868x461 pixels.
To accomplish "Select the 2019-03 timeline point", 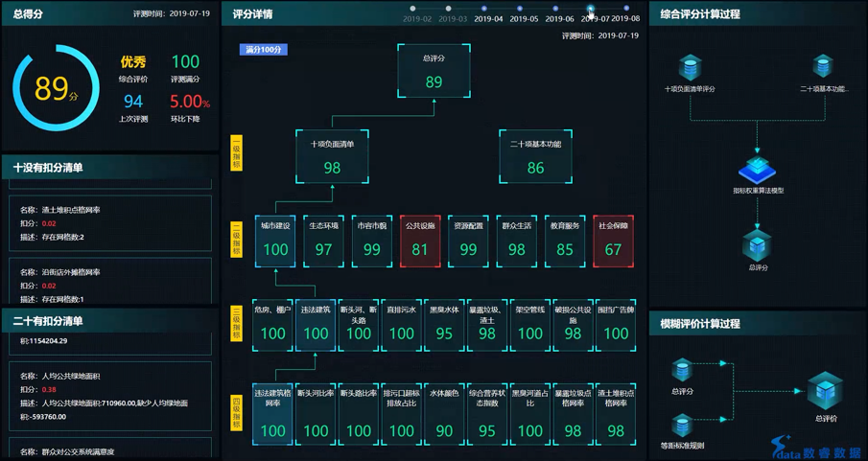I will [x=449, y=9].
